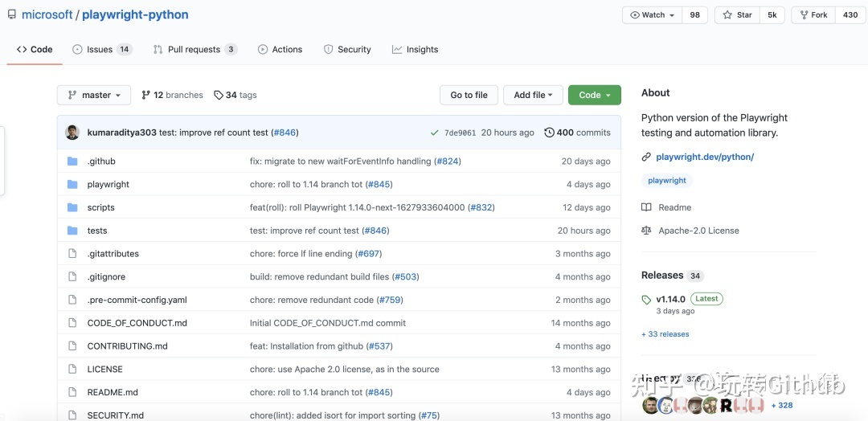Click the green commit status checkmark
Viewport: 868px width, 421px height.
[x=435, y=133]
